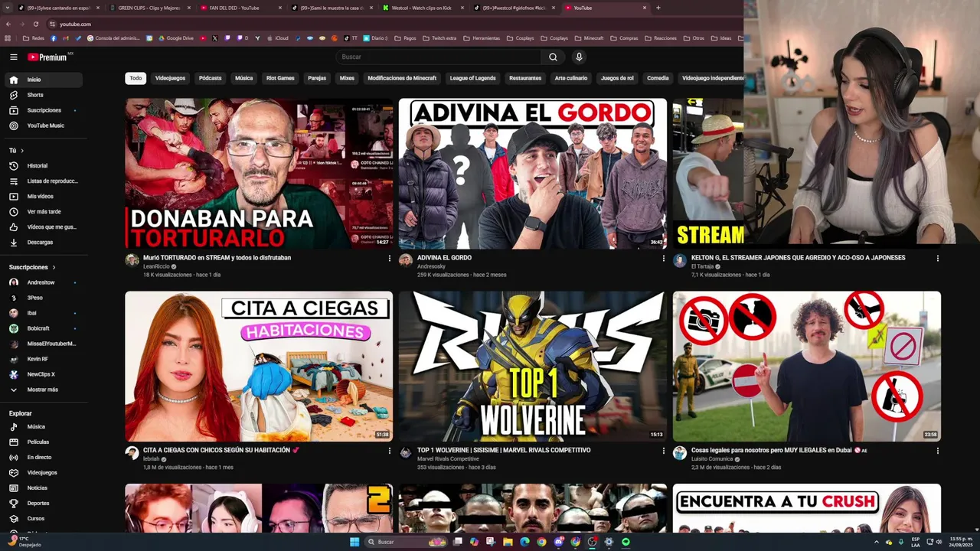980x551 pixels.
Task: Open Marvel Rivals Competitive channel link
Action: click(448, 459)
